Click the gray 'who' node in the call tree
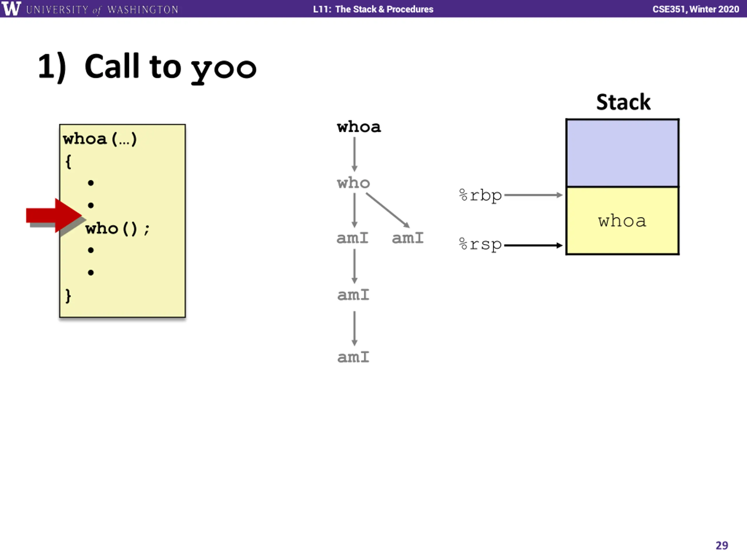 353,183
